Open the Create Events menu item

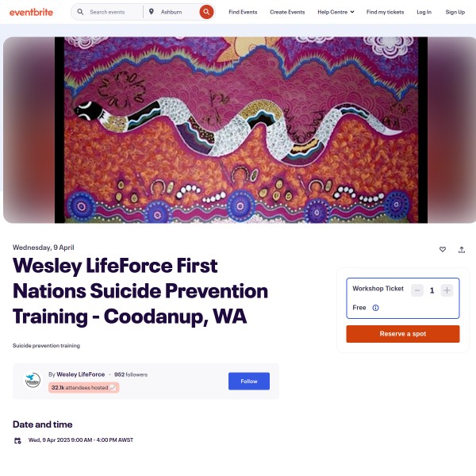pyautogui.click(x=287, y=12)
